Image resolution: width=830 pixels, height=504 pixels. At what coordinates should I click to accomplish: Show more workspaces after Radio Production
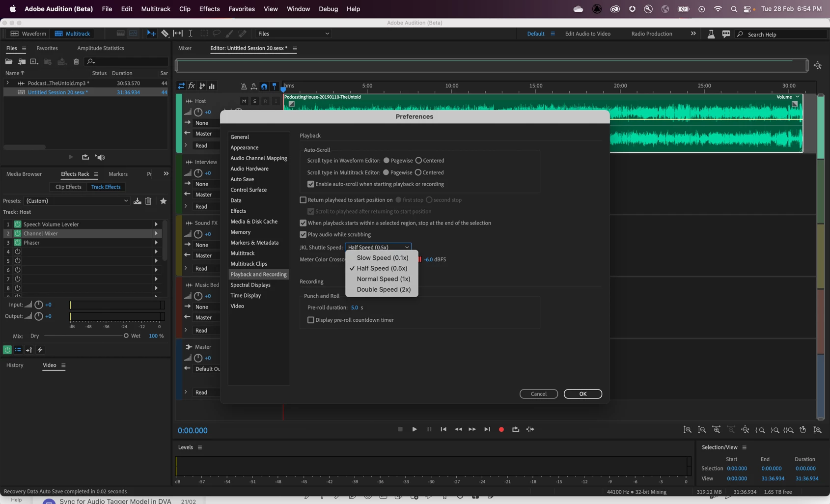(693, 33)
